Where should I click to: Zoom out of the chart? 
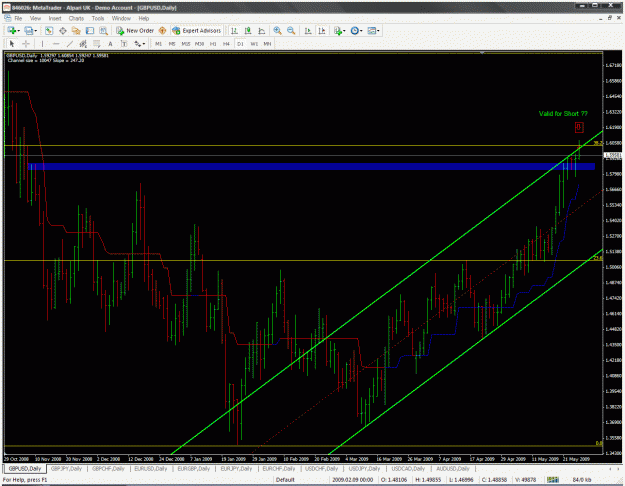coord(291,31)
